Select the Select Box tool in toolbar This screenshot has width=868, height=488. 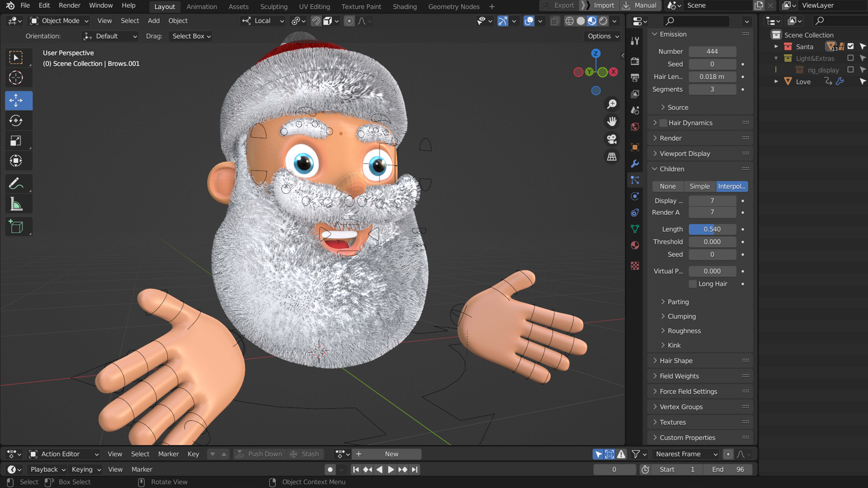pyautogui.click(x=16, y=58)
